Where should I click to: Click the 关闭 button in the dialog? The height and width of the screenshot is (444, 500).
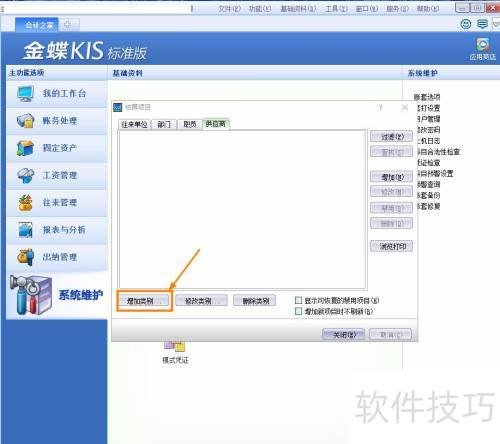343,334
